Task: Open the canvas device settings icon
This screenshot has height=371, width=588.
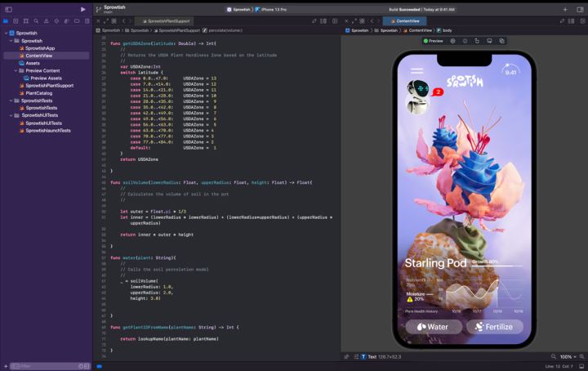Action: (x=489, y=40)
